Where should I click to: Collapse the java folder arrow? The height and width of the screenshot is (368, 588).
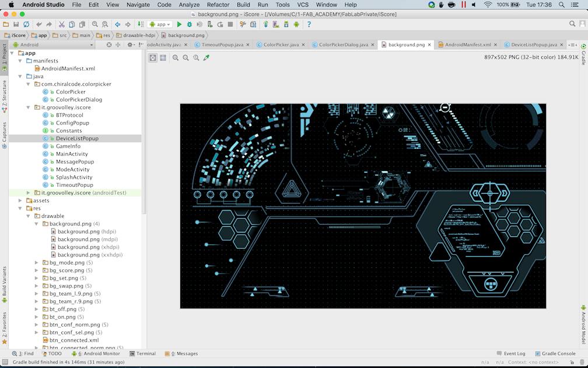pos(20,76)
